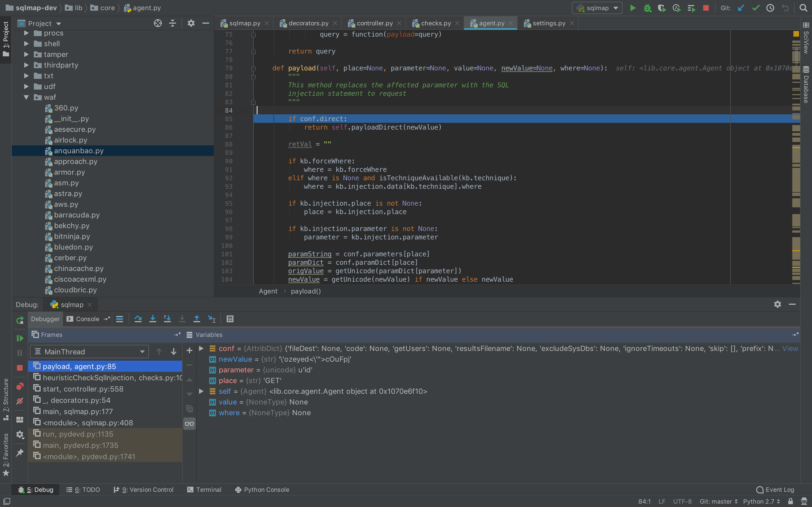
Task: Rerun sqlmap debug session icon
Action: point(20,321)
